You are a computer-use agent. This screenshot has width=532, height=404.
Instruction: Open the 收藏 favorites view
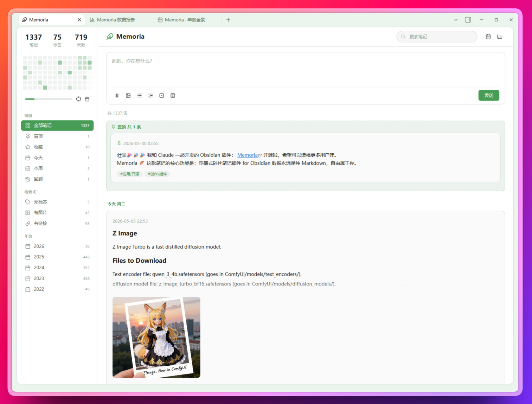tap(57, 147)
